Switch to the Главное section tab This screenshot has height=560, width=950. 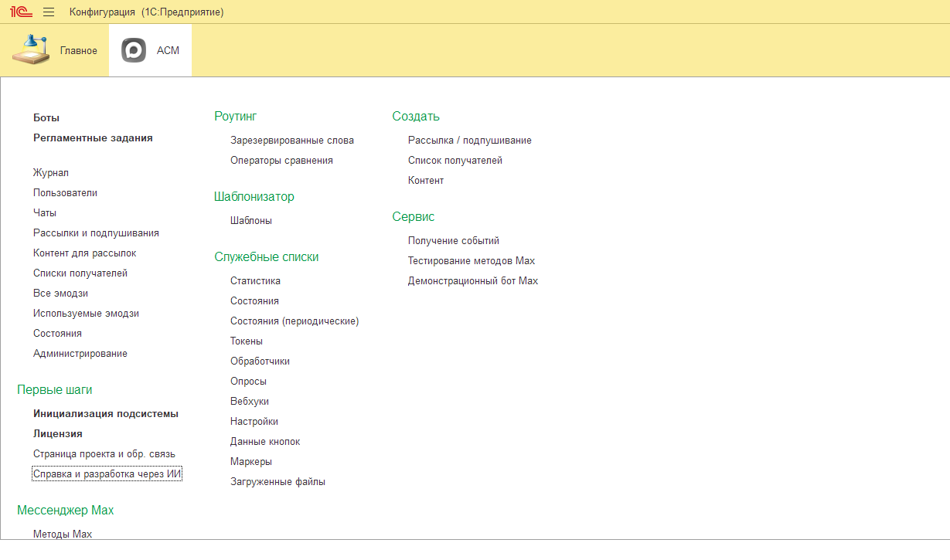[54, 50]
